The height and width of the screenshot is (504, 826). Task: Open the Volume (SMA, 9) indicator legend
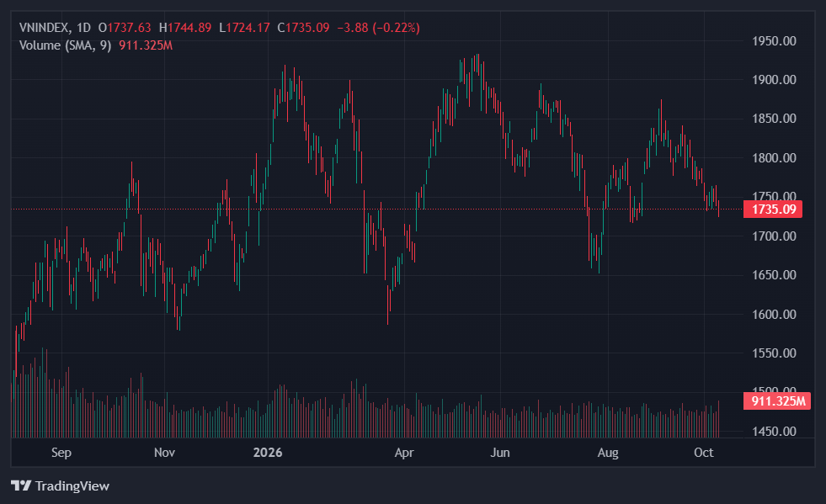click(66, 45)
